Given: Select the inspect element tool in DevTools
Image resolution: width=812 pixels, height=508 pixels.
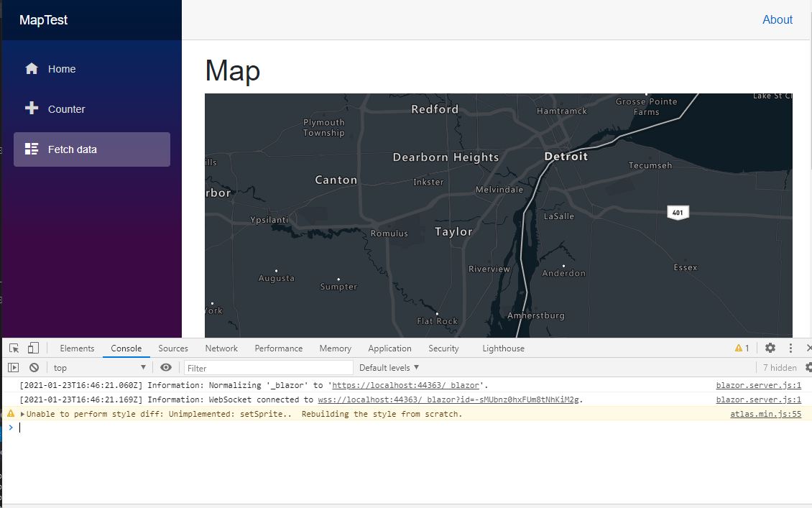Looking at the screenshot, I should (x=13, y=348).
